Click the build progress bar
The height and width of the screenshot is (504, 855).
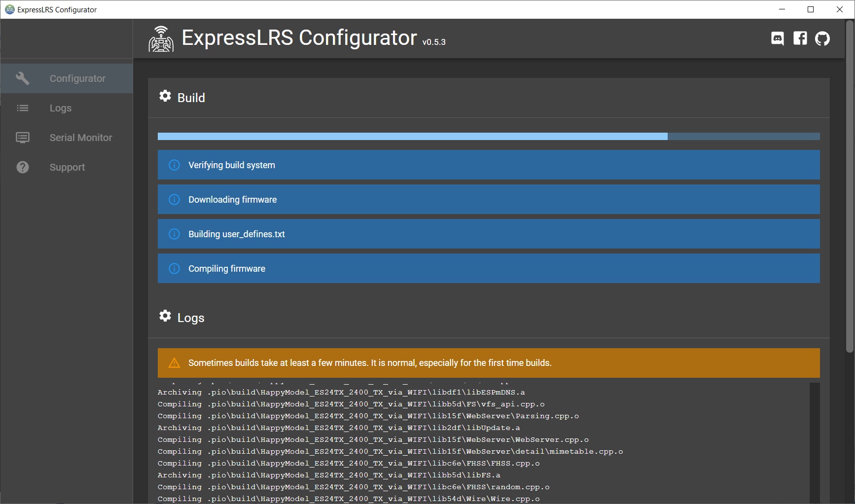point(489,137)
